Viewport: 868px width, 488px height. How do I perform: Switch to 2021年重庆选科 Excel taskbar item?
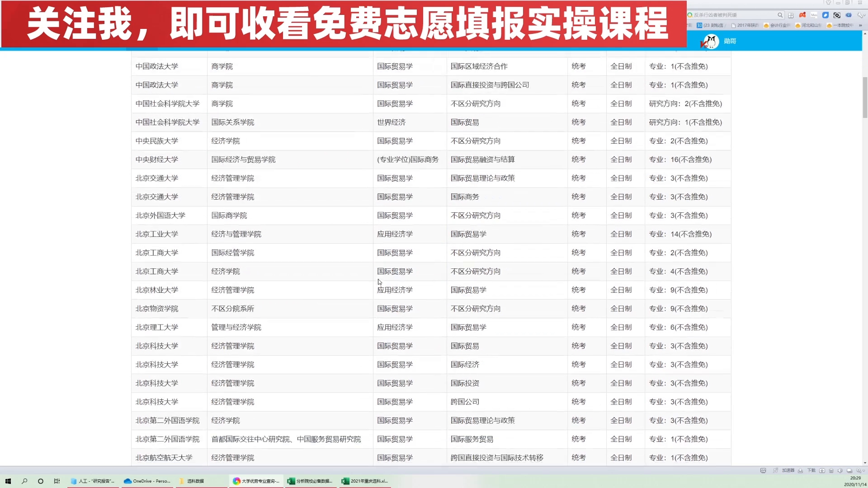click(x=365, y=481)
